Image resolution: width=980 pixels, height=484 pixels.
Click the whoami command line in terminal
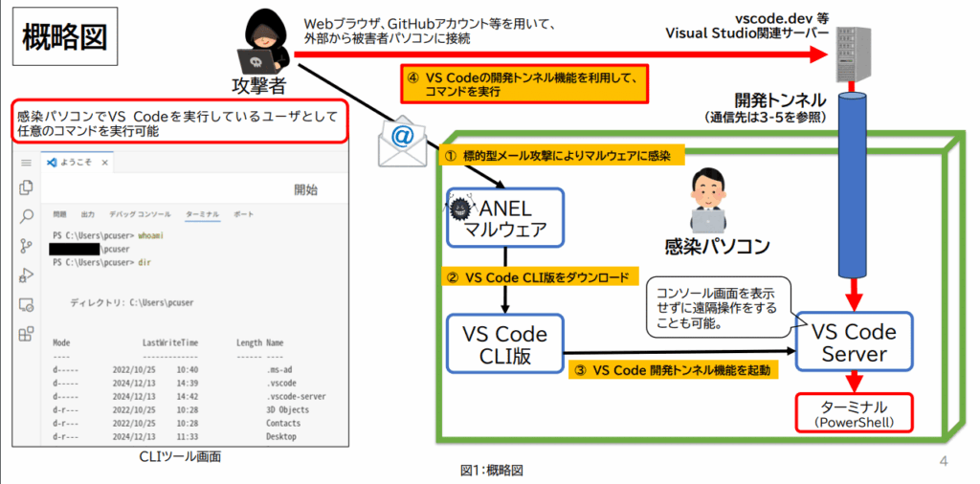[x=108, y=235]
